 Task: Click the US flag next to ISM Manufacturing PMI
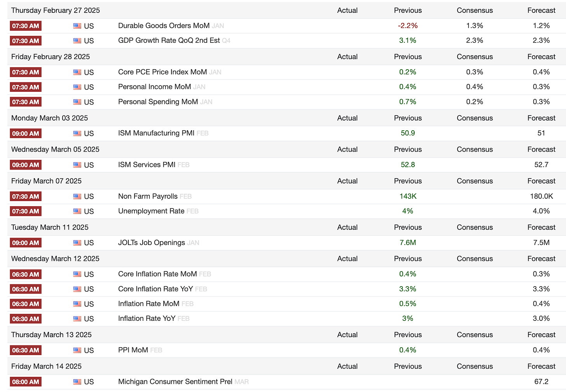[x=77, y=133]
